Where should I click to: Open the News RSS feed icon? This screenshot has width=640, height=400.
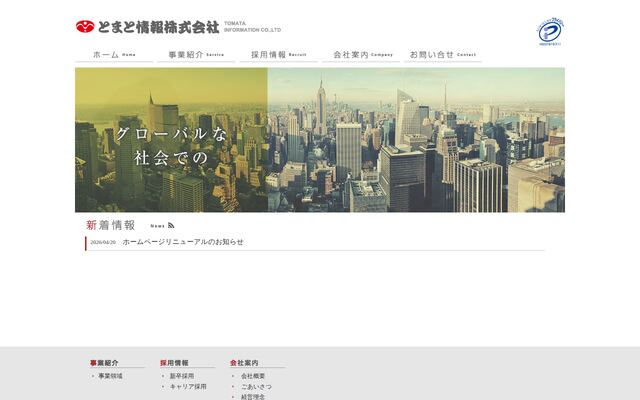[x=171, y=225]
